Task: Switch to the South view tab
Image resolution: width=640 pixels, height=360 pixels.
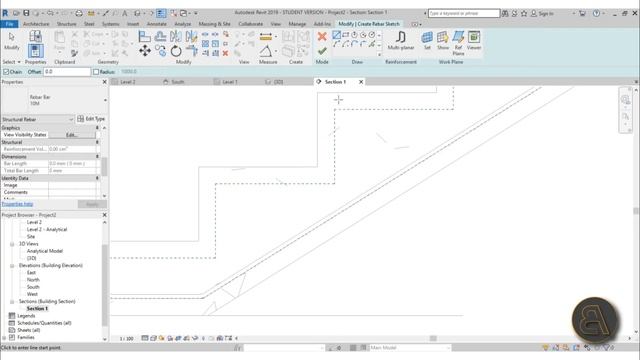Action: (x=178, y=82)
